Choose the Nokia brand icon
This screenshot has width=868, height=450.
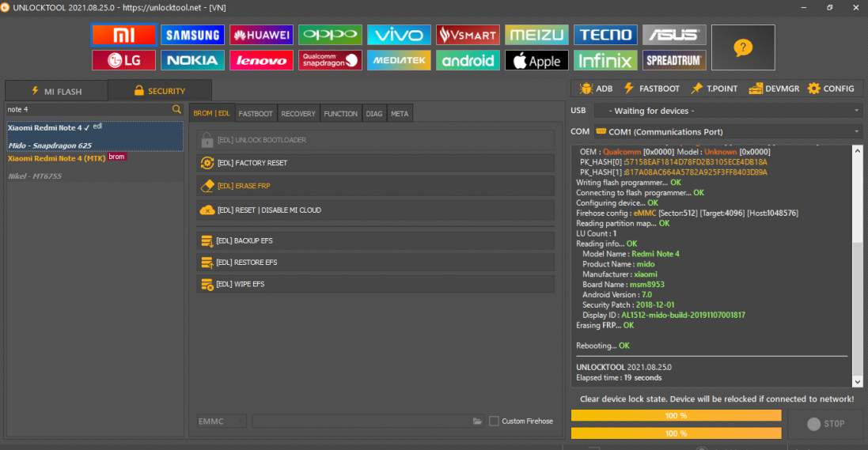[x=192, y=60]
